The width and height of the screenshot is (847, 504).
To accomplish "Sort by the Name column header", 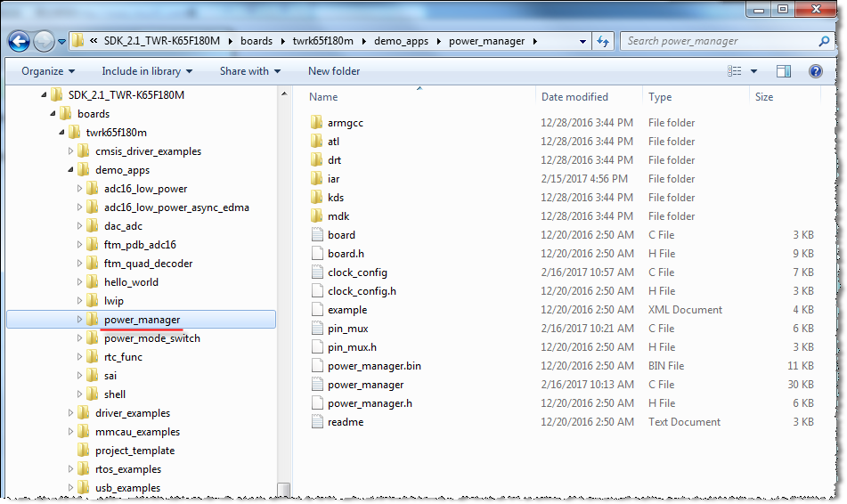I will tap(323, 97).
